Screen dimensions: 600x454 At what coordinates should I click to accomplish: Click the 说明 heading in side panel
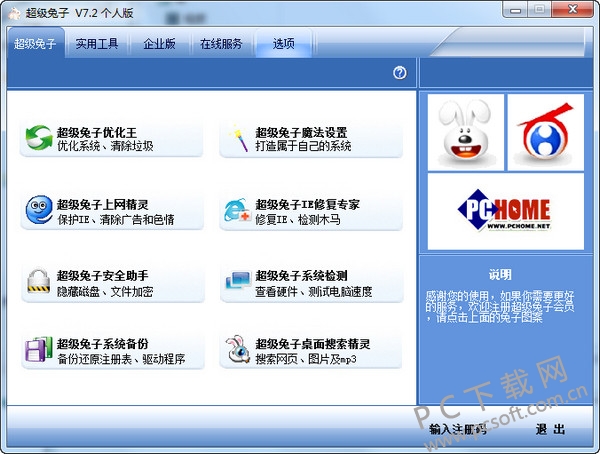coord(500,274)
